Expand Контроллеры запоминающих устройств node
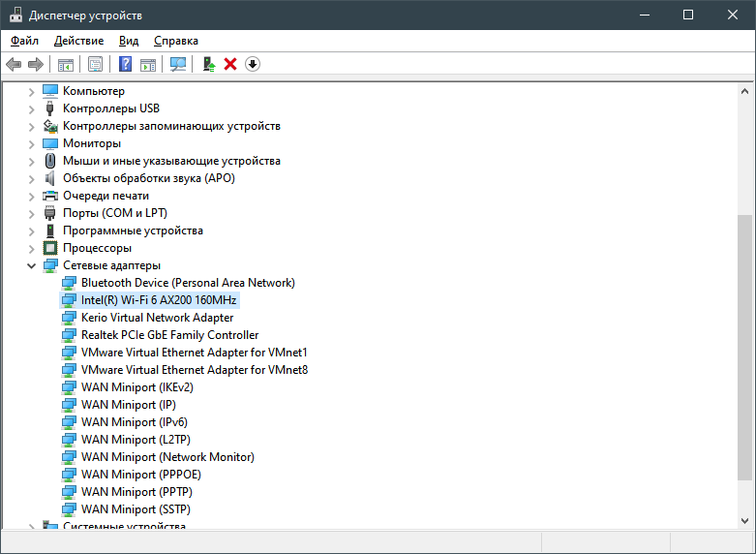 pos(31,127)
